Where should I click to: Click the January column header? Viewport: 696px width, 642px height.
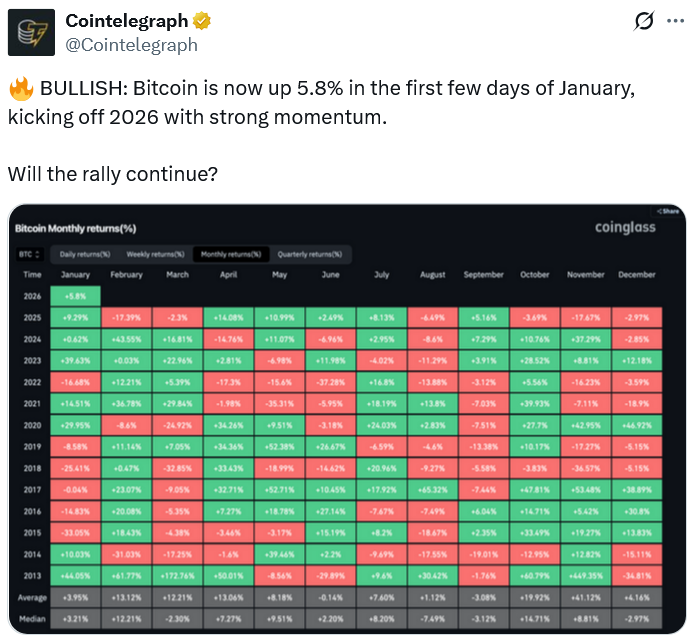(x=75, y=275)
